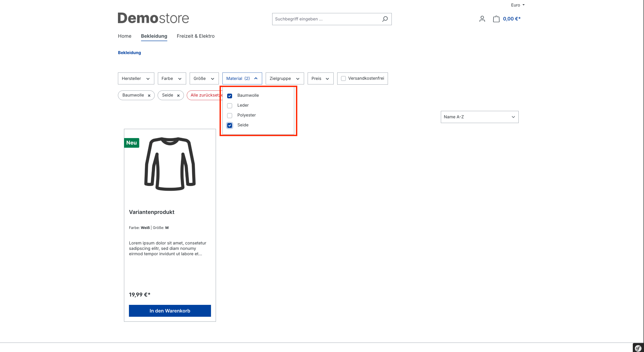
Task: Collapse the Material (2) filter dropdown
Action: [x=242, y=78]
